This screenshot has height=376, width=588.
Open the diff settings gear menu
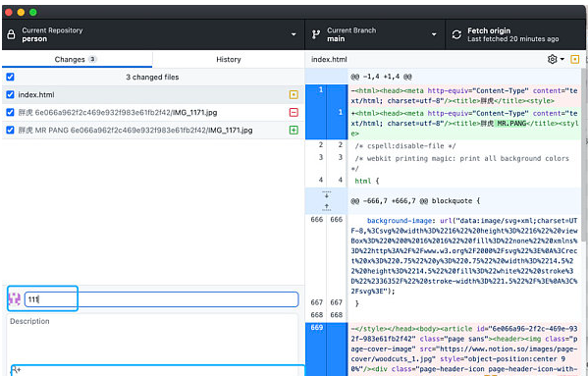[x=556, y=59]
